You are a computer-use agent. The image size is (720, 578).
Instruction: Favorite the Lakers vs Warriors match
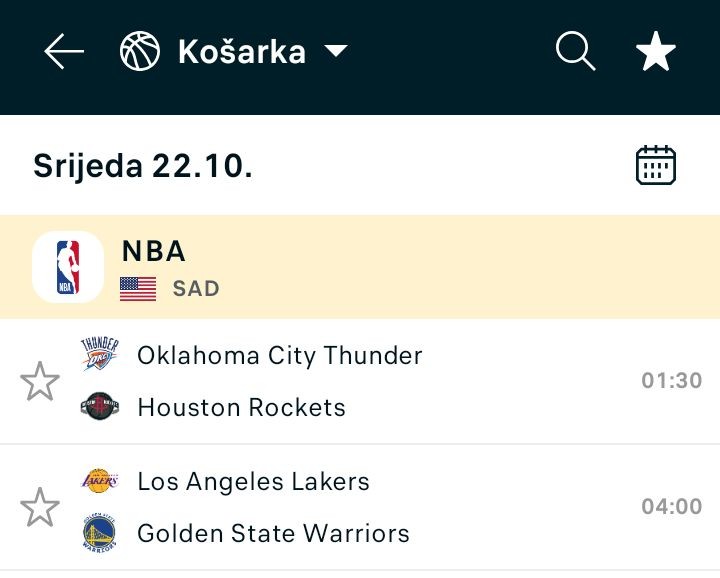(x=40, y=507)
